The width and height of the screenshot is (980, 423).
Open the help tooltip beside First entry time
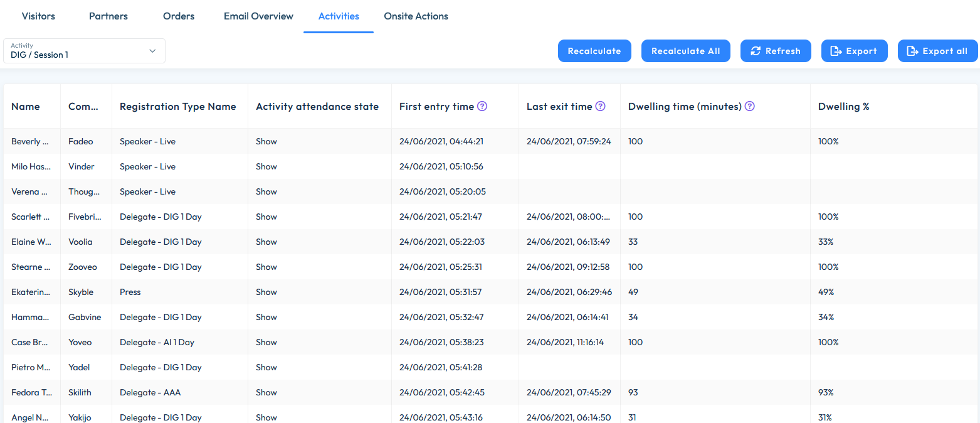(x=482, y=106)
